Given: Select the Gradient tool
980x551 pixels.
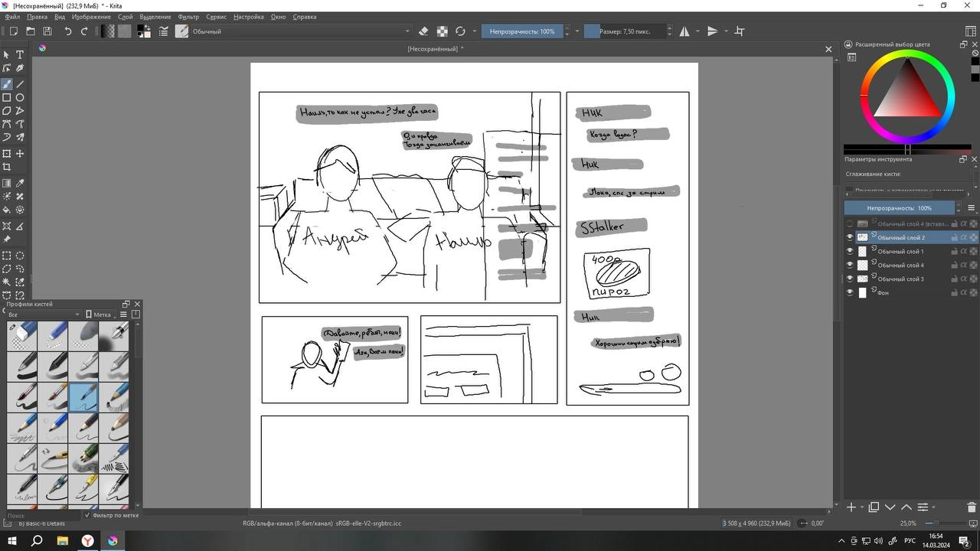Looking at the screenshot, I should (7, 184).
